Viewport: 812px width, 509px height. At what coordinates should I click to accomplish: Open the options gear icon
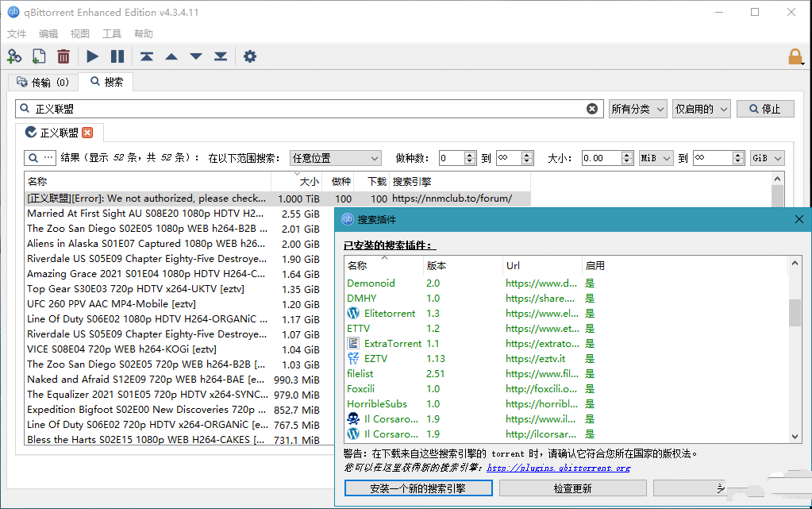point(250,56)
